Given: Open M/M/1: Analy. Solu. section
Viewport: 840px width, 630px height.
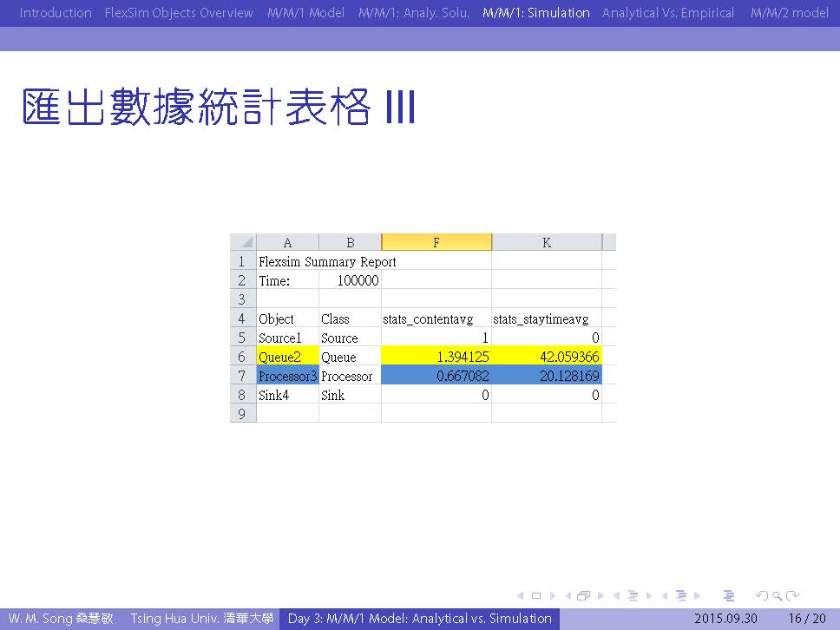Looking at the screenshot, I should tap(413, 13).
